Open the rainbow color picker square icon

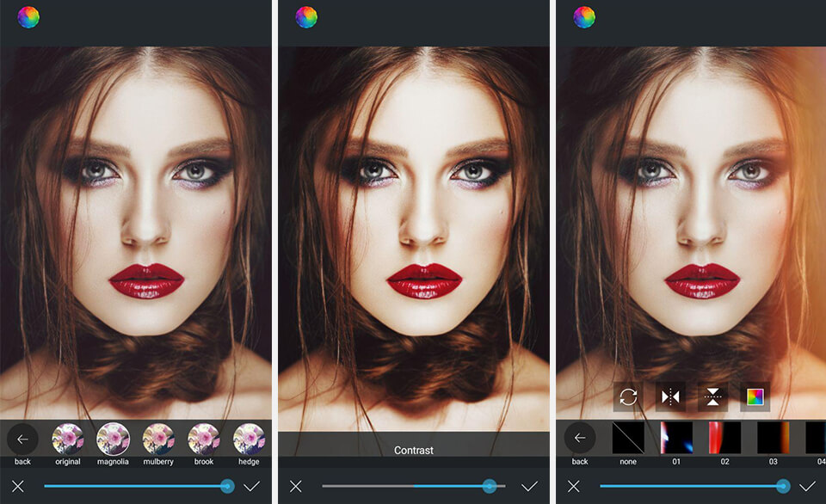pyautogui.click(x=755, y=396)
